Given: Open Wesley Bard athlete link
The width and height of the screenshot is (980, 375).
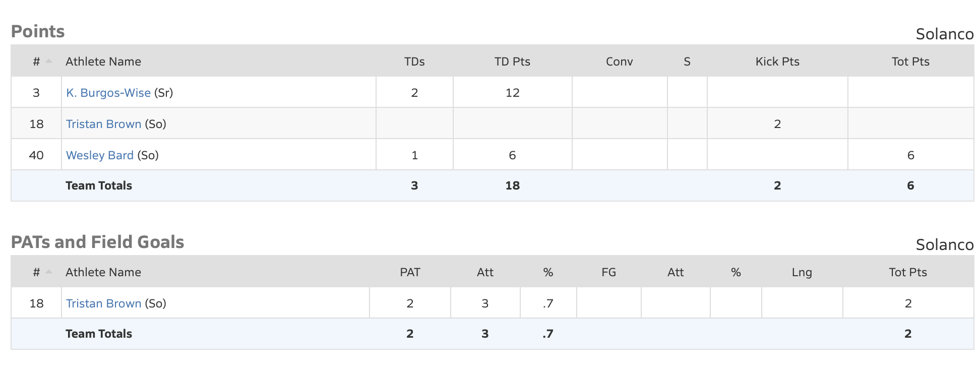Looking at the screenshot, I should click(100, 155).
